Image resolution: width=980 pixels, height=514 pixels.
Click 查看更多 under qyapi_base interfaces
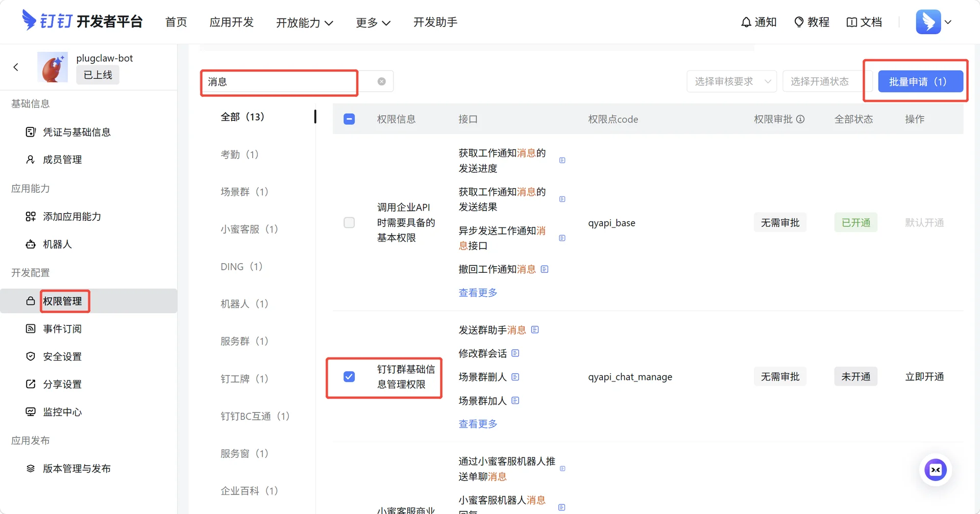click(478, 293)
